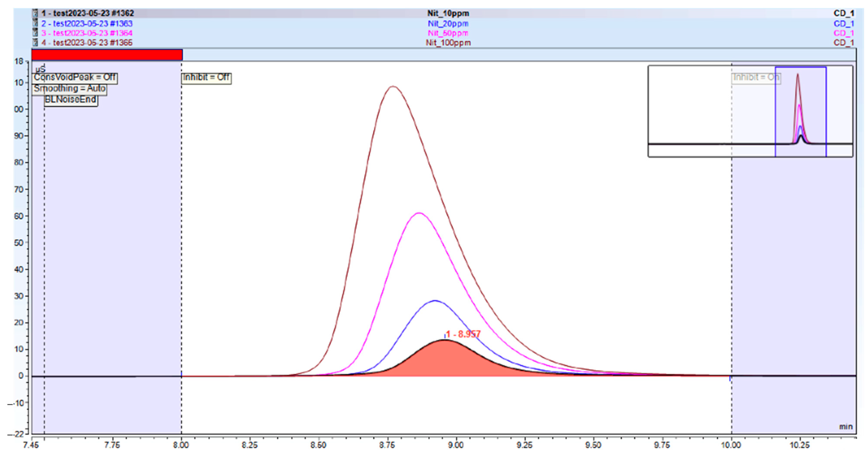
Task: Select the Nit_20ppm chromatogram label
Action: 448,23
